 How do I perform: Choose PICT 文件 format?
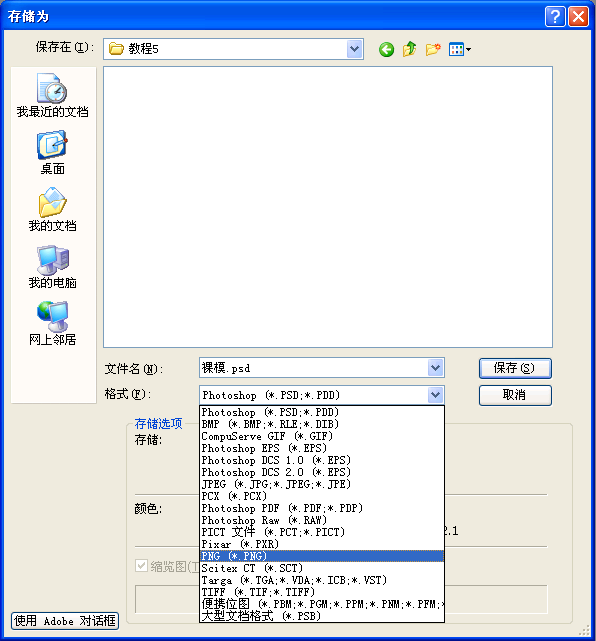point(322,532)
